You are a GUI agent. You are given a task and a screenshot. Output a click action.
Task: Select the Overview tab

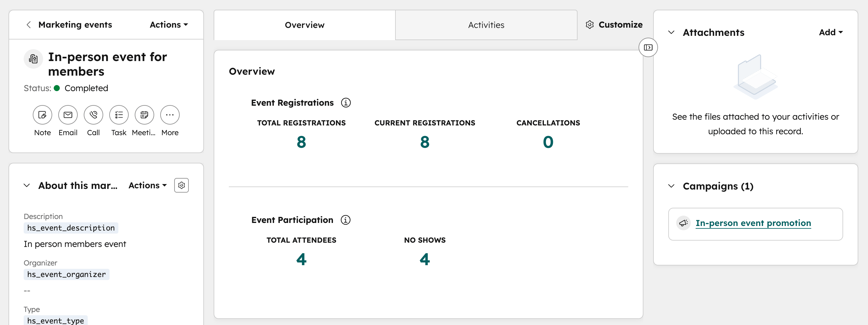tap(304, 25)
